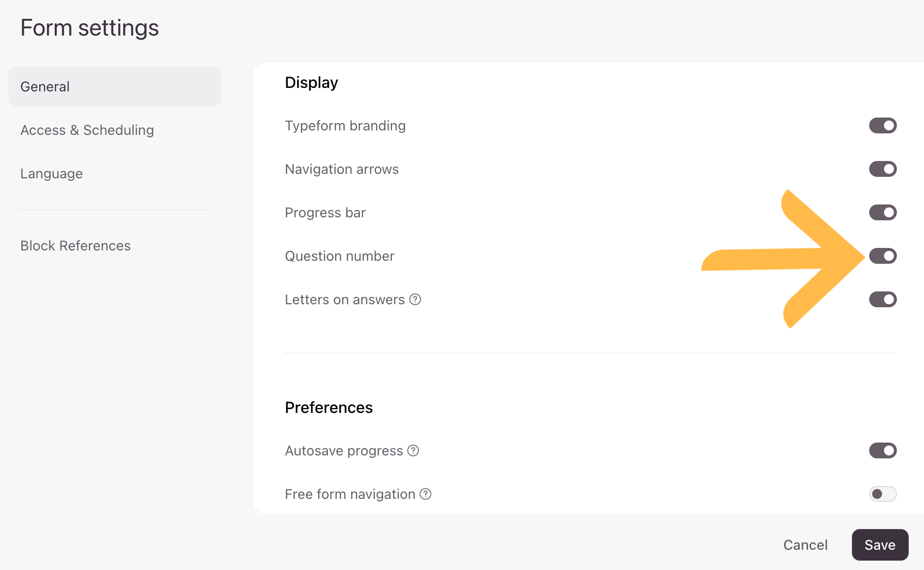Turn off Autosave progress toggle
The height and width of the screenshot is (570, 924).
click(883, 450)
